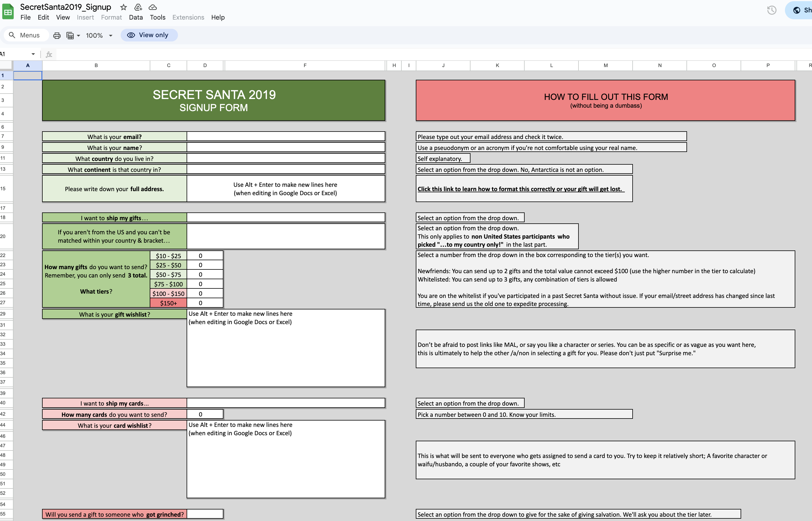Click the address formatting help link
Image resolution: width=812 pixels, height=521 pixels.
tap(520, 189)
